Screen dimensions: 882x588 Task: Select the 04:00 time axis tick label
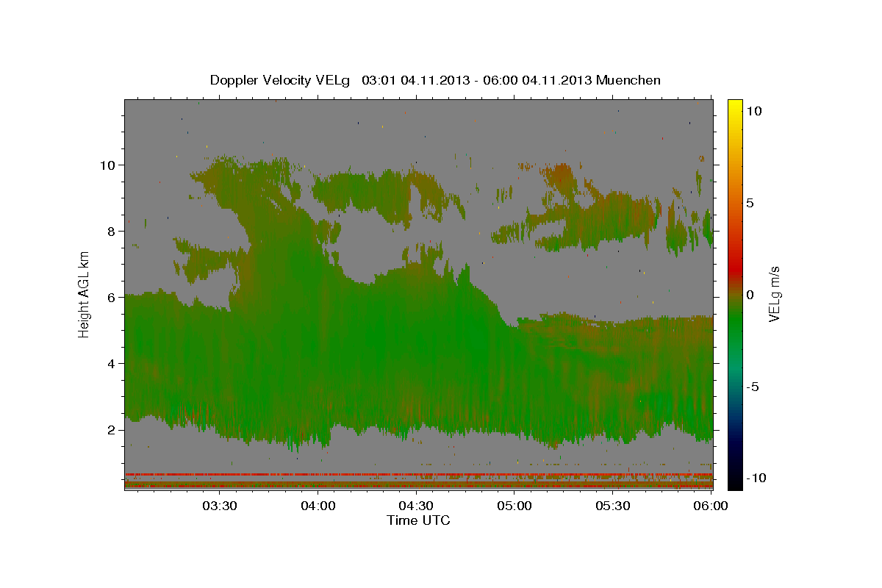(x=318, y=506)
